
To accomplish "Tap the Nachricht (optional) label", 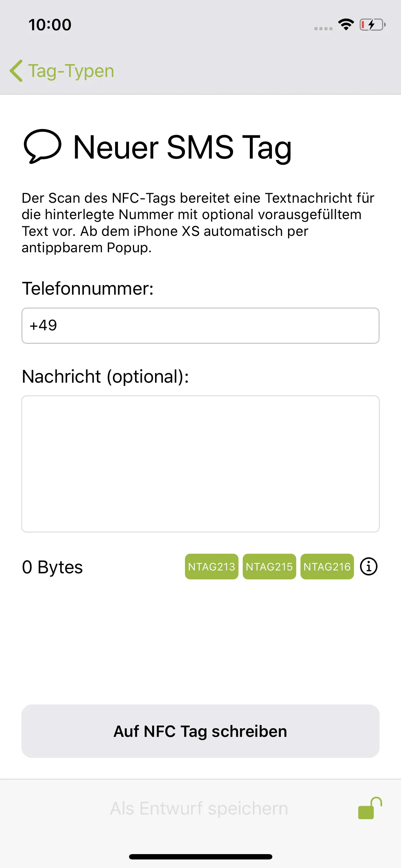I will click(x=106, y=376).
